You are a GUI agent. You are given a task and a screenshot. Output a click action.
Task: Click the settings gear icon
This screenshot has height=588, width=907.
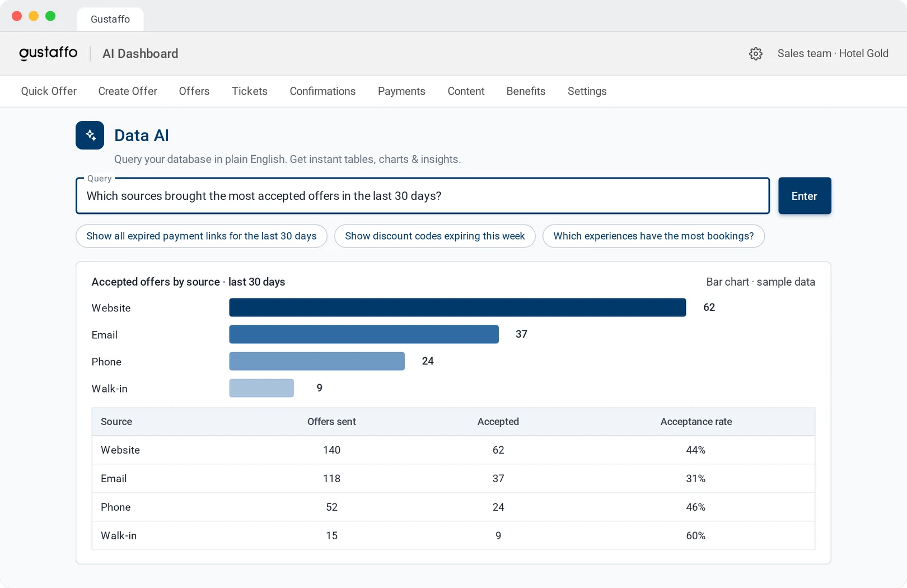point(756,54)
